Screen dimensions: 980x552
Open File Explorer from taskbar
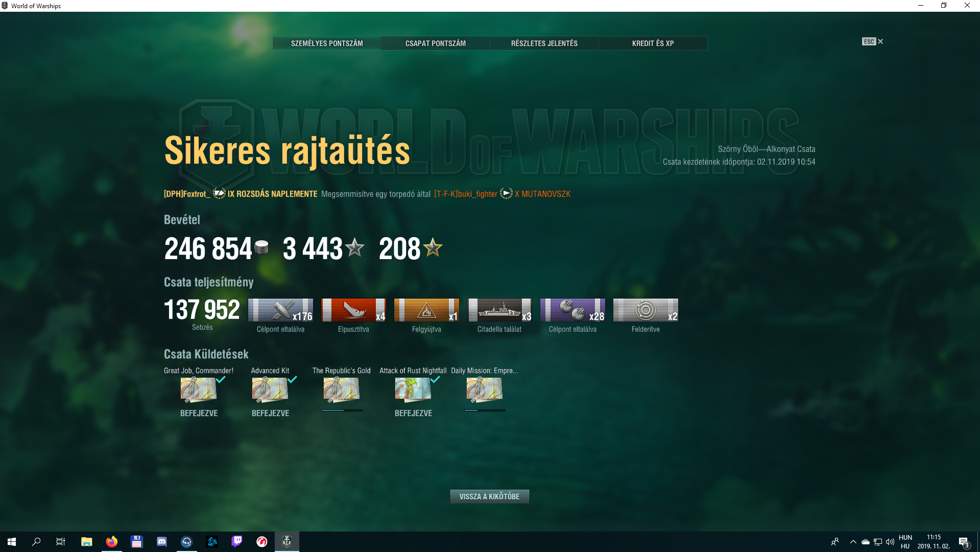87,542
